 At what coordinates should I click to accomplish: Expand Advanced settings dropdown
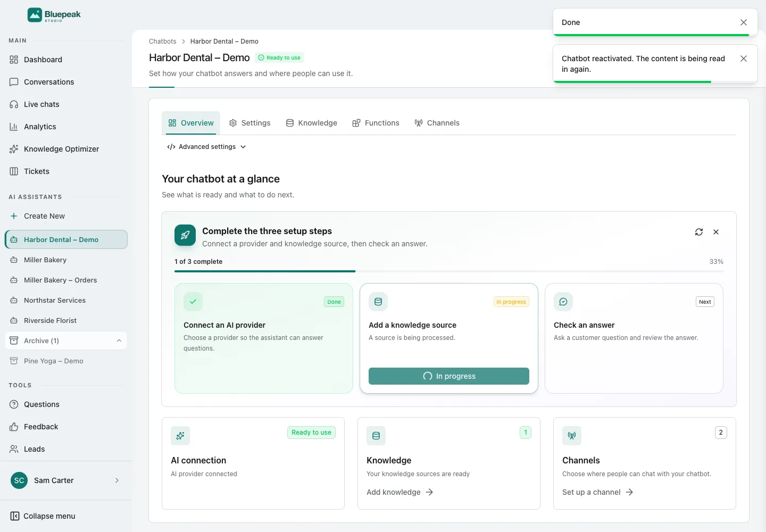click(206, 147)
